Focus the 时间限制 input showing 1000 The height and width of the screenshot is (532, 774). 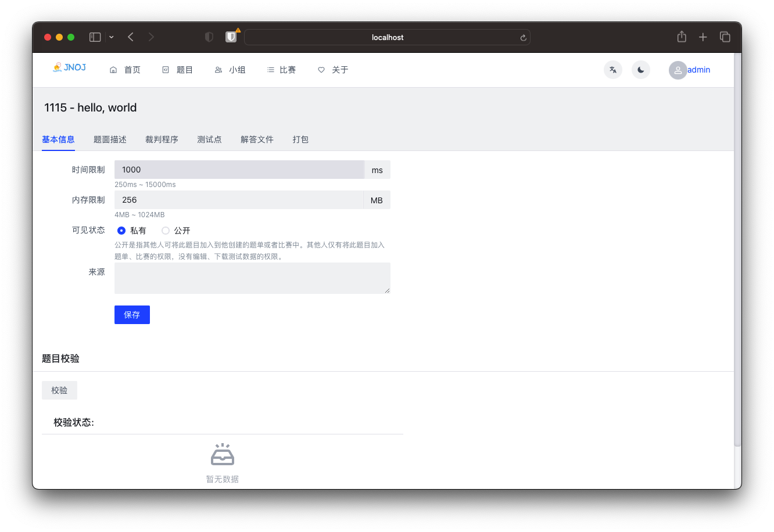[x=239, y=170]
